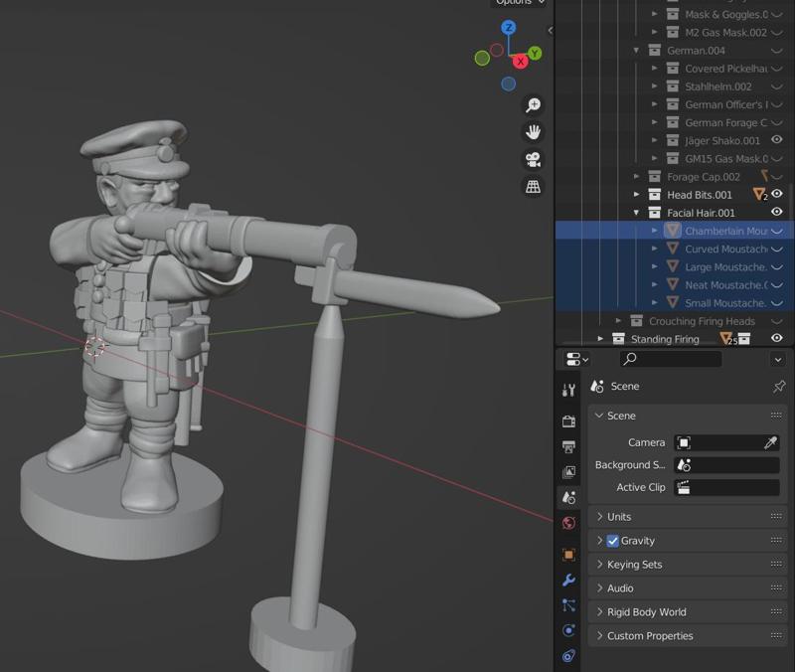Hide the Facial Hair.001 collection
795x672 pixels.
click(777, 211)
